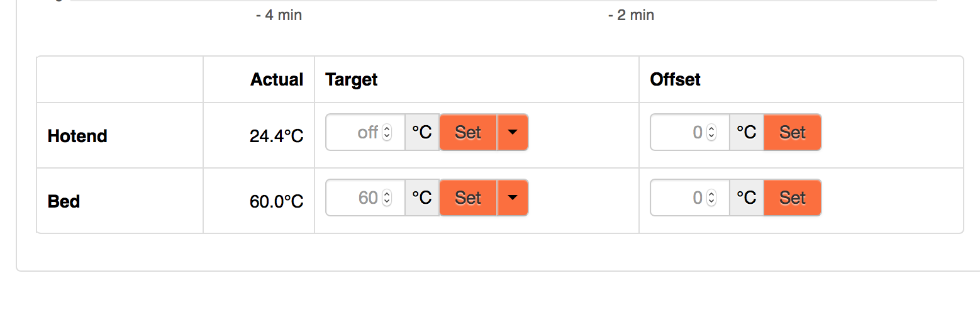The height and width of the screenshot is (312, 980).
Task: Click the Bed offset input field
Action: tap(679, 198)
